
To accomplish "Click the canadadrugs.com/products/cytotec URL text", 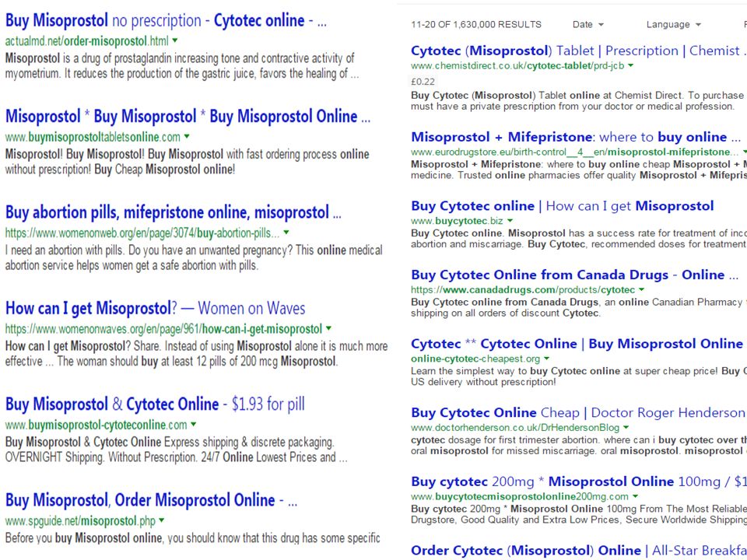I will [x=523, y=290].
